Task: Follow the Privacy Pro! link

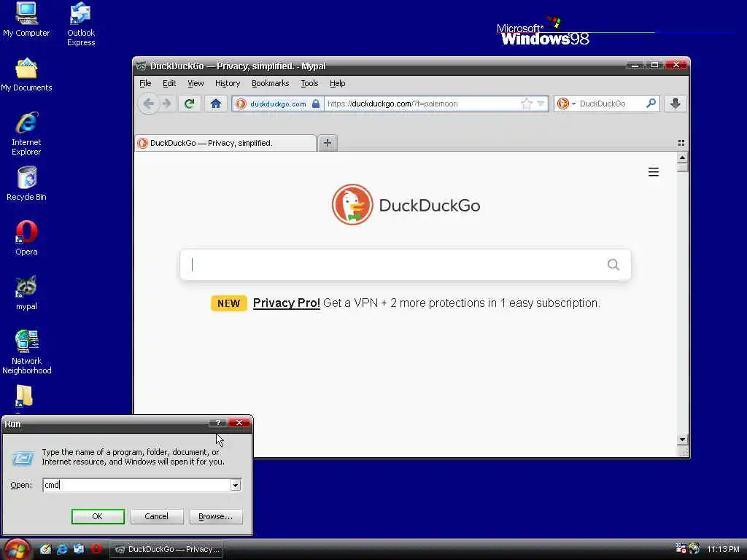Action: pyautogui.click(x=286, y=303)
